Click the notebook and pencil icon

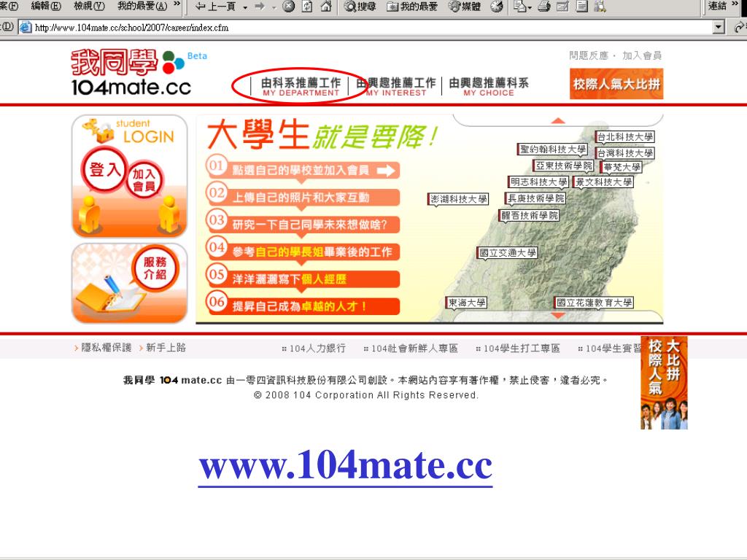110,295
